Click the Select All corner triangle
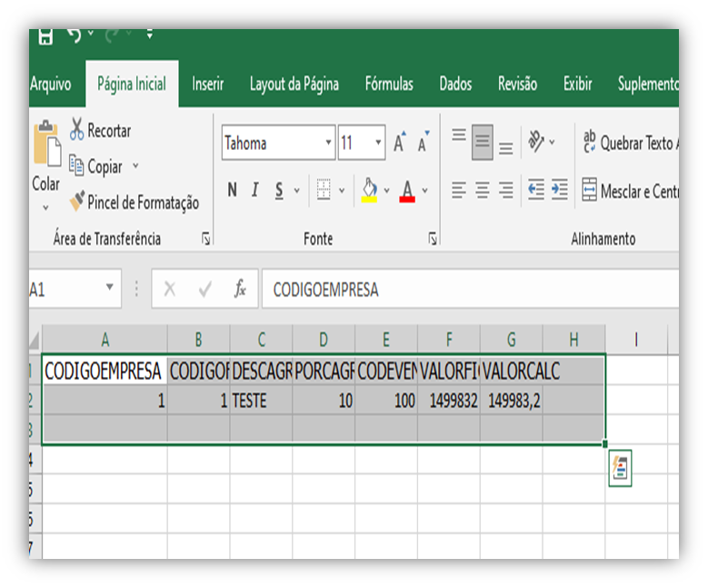The width and height of the screenshot is (708, 588). pos(35,340)
